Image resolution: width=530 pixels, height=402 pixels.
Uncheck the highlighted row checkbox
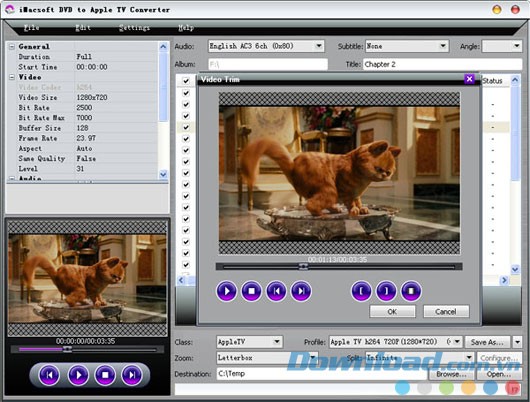click(x=186, y=127)
